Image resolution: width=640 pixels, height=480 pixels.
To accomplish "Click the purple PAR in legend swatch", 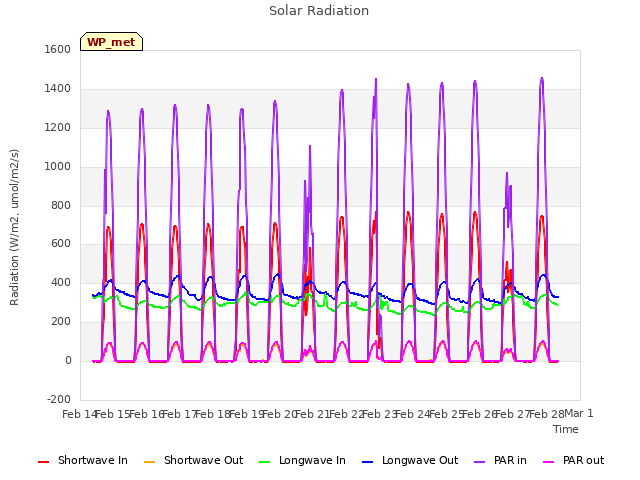I will point(479,462).
